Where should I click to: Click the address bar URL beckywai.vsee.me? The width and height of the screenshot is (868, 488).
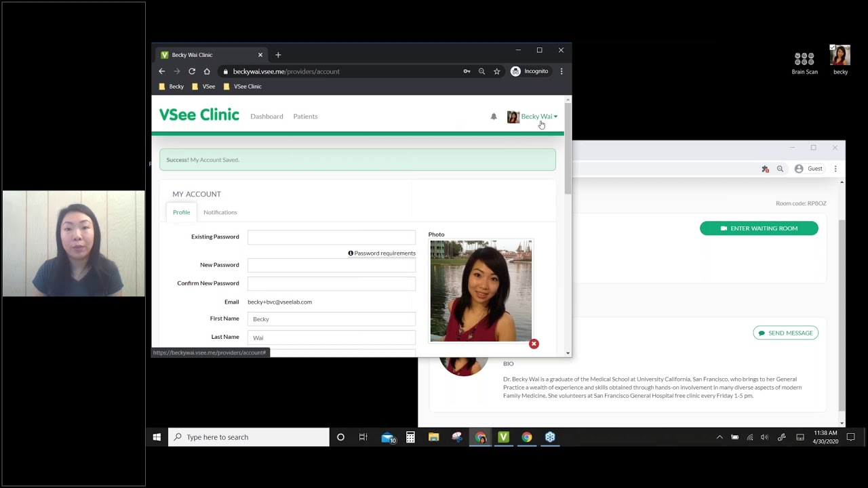[x=286, y=71]
